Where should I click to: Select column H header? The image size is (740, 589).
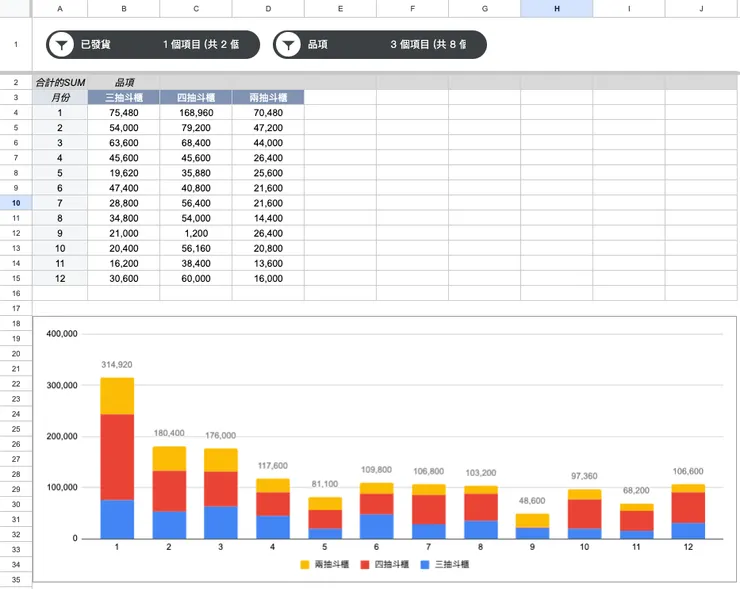[x=557, y=8]
